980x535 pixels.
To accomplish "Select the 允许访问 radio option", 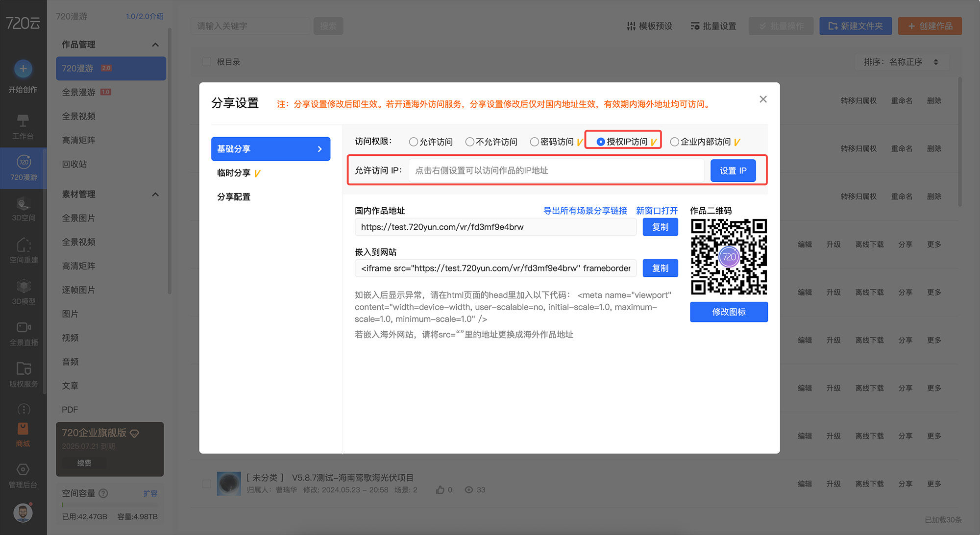I will point(414,142).
